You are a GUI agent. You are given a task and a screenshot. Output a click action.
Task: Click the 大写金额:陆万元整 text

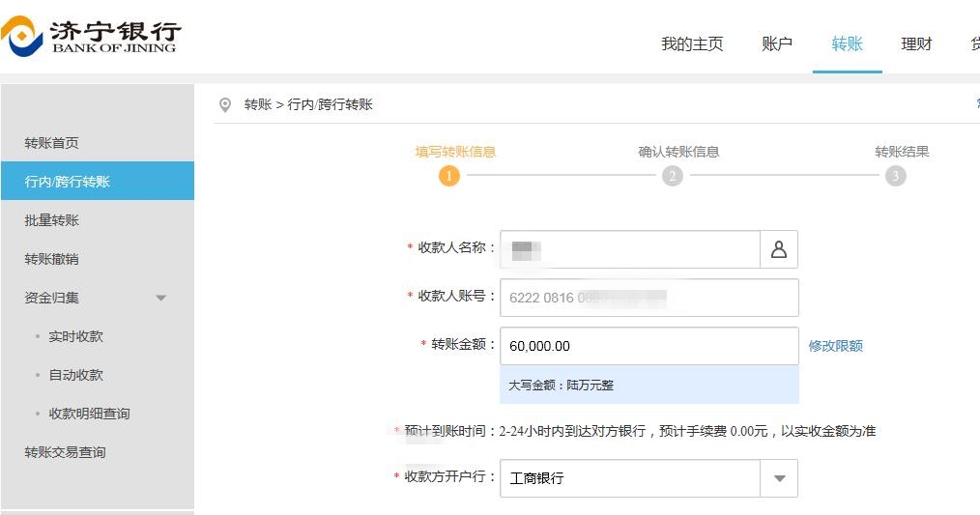pyautogui.click(x=561, y=385)
